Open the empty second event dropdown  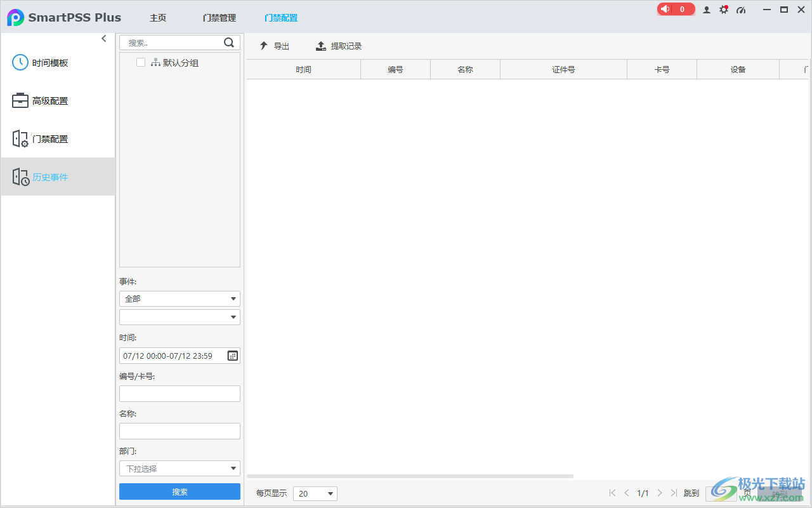pos(180,317)
